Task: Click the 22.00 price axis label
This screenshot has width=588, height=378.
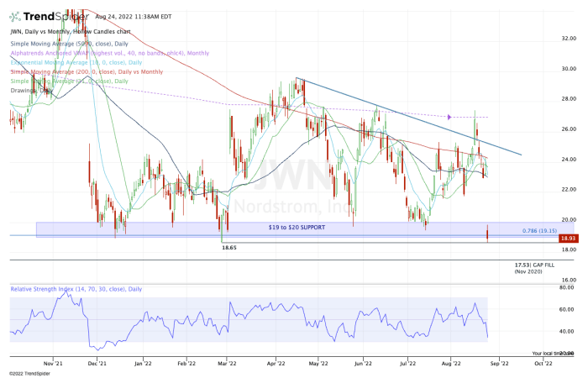Action: [x=569, y=189]
